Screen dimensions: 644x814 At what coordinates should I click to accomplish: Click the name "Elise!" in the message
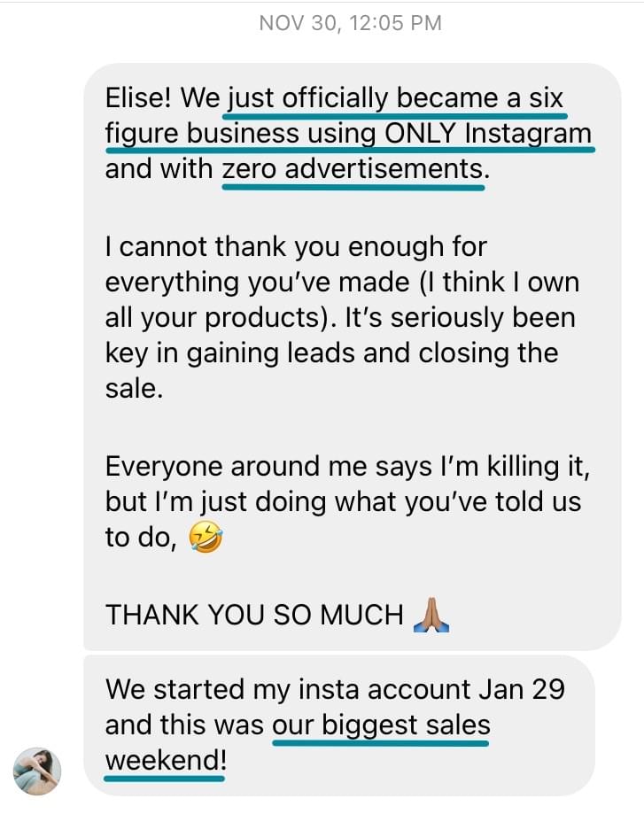[x=138, y=97]
